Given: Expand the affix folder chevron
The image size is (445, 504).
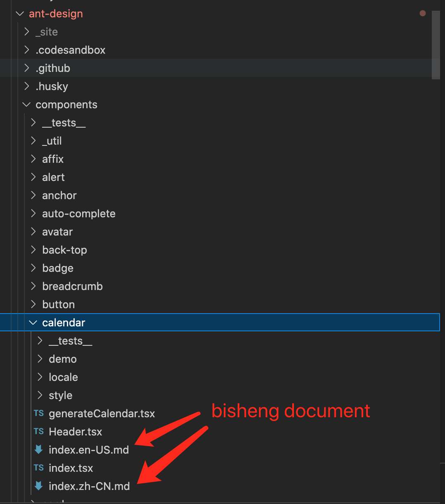Looking at the screenshot, I should coord(33,159).
